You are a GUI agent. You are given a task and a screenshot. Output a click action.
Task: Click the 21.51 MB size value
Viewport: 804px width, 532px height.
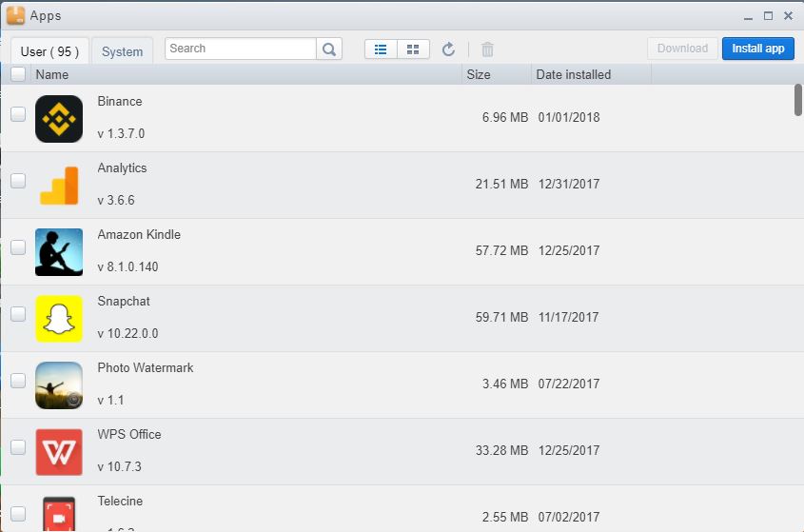501,185
